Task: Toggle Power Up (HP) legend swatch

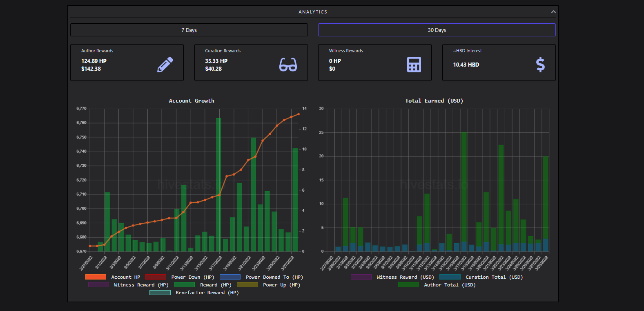Action: 247,285
